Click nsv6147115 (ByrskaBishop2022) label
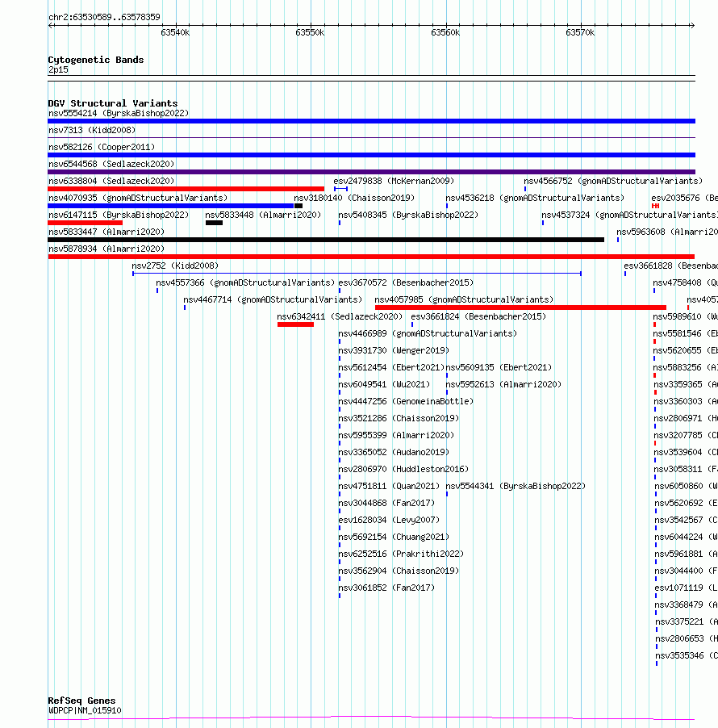Viewport: 718px width, 728px height. tap(119, 215)
